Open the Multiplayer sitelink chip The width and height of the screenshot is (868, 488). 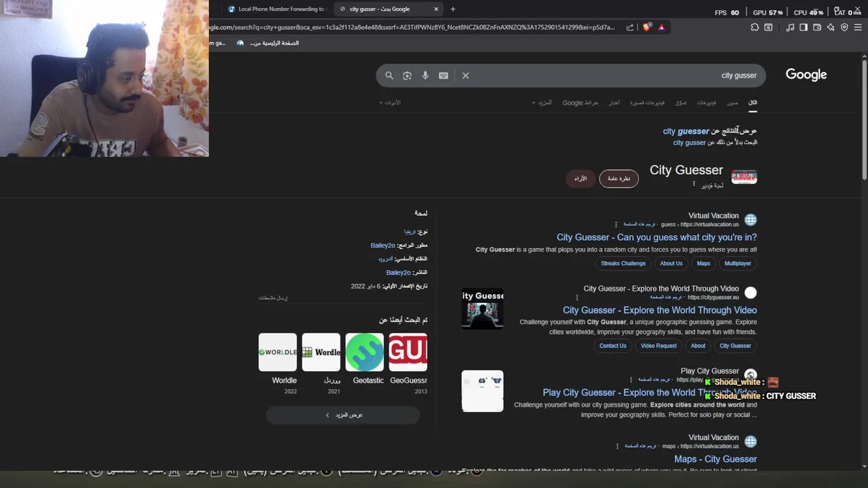(x=738, y=263)
